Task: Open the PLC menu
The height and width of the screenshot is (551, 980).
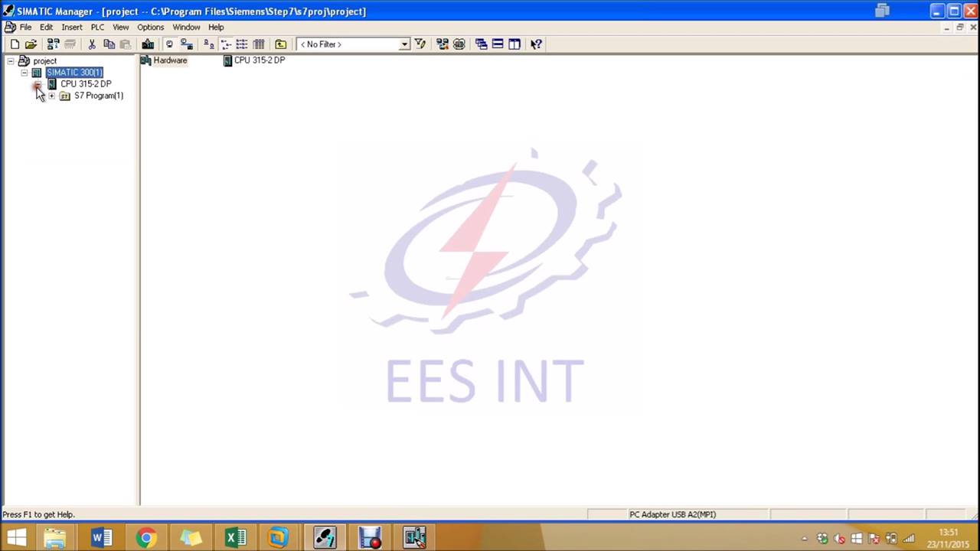Action: 97,28
